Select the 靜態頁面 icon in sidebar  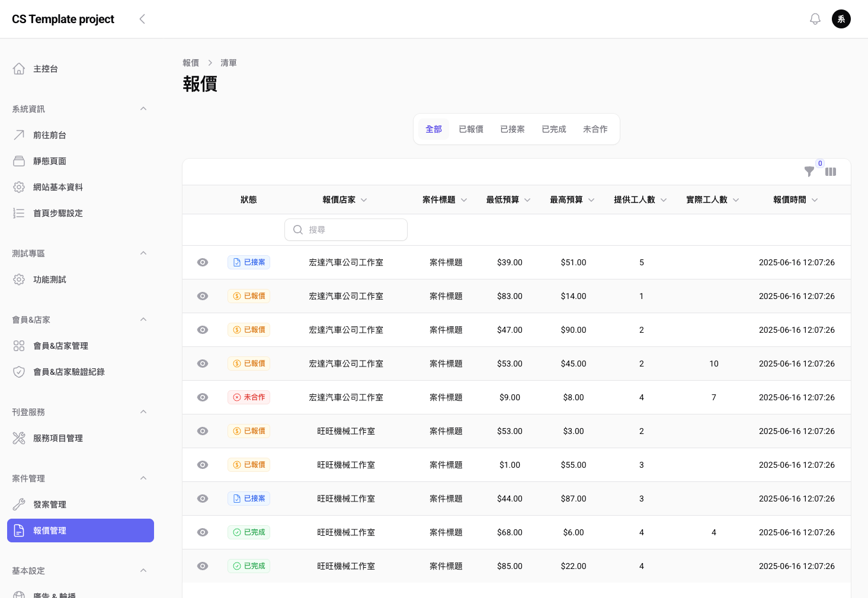coord(18,160)
